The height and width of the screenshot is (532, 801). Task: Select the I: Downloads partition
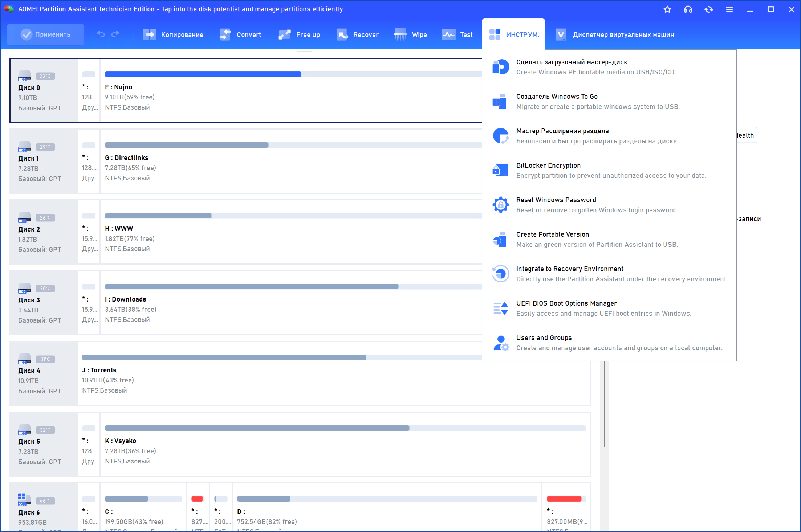[x=291, y=303]
